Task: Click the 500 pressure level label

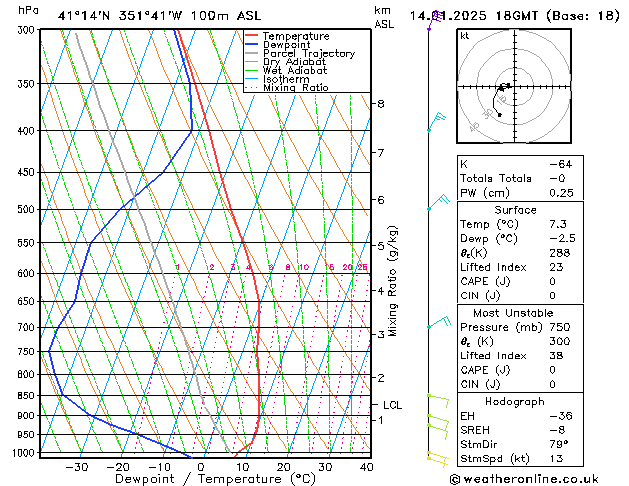Action: (x=28, y=209)
